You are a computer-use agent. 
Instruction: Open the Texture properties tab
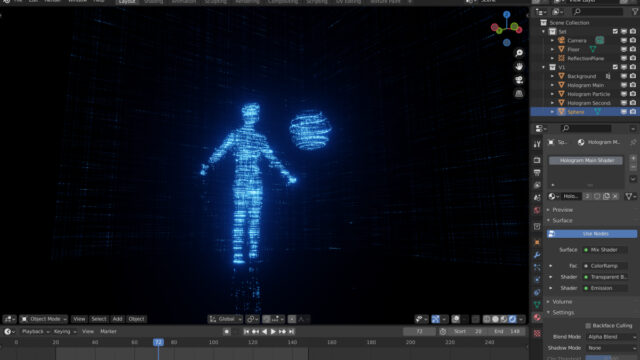point(537,333)
